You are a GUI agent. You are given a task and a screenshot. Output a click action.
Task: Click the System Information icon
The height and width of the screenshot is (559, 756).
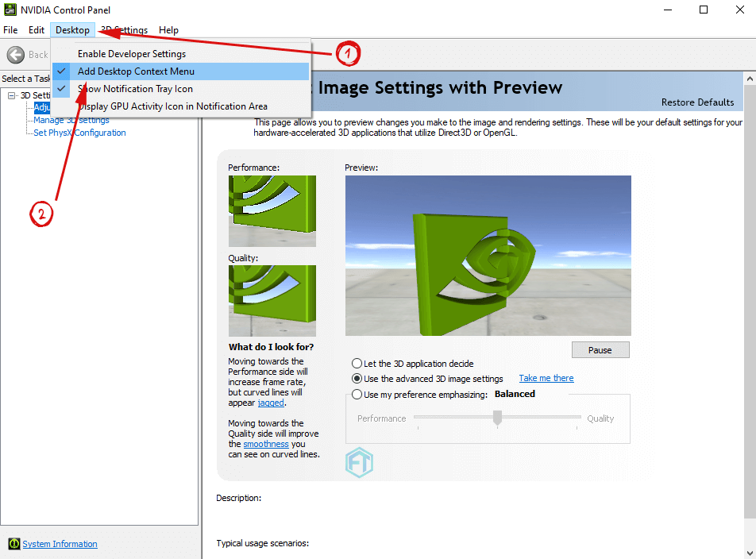(14, 544)
